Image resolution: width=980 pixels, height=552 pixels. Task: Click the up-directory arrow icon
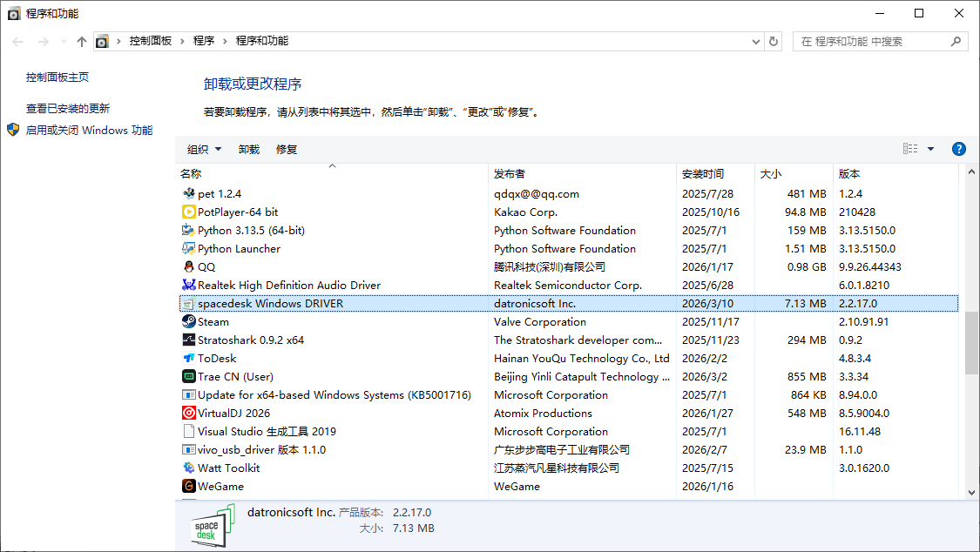82,41
